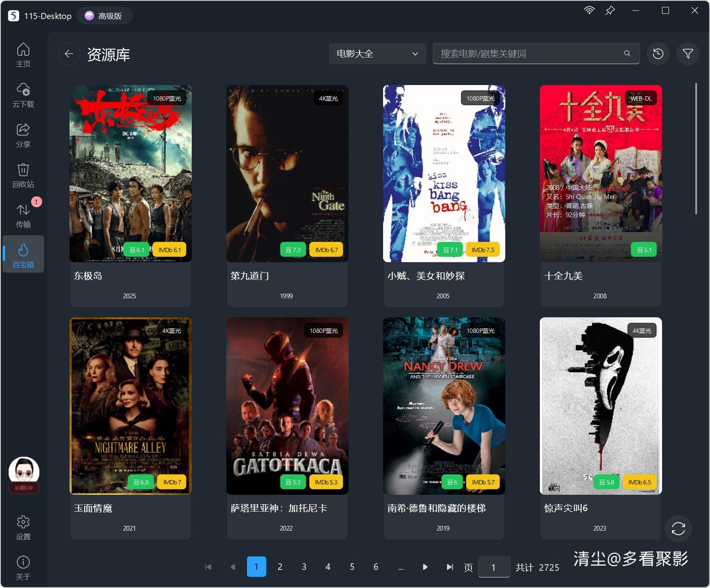Open the Kiss Kiss Bang Bang poster
The height and width of the screenshot is (588, 710).
click(x=444, y=174)
